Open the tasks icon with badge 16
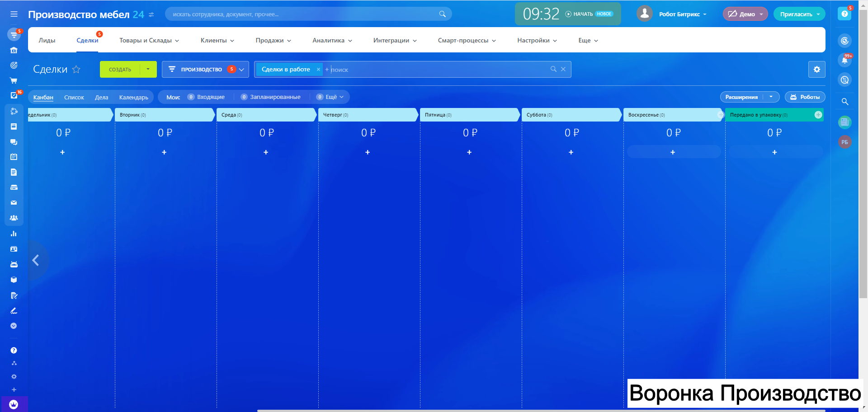This screenshot has width=868, height=412. pos(14,95)
